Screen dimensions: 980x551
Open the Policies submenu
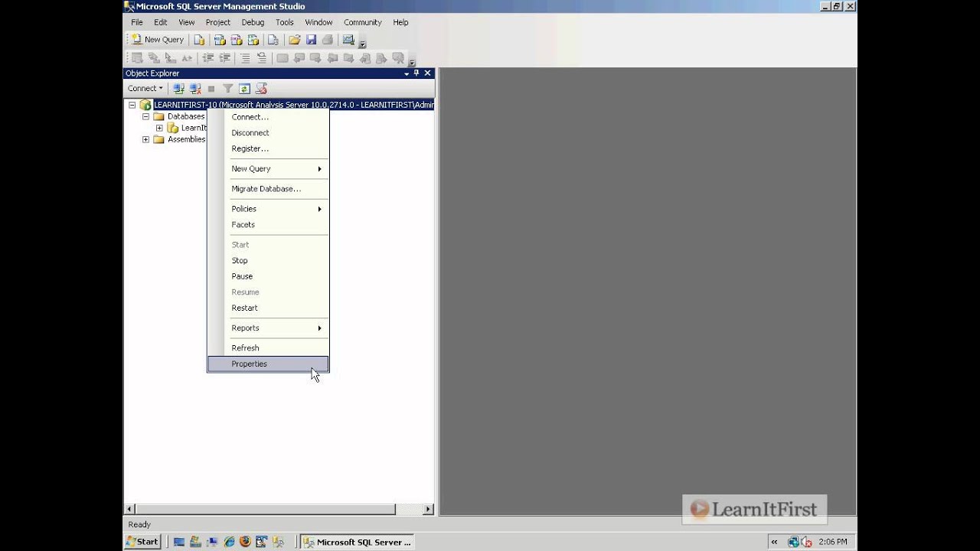coord(268,208)
